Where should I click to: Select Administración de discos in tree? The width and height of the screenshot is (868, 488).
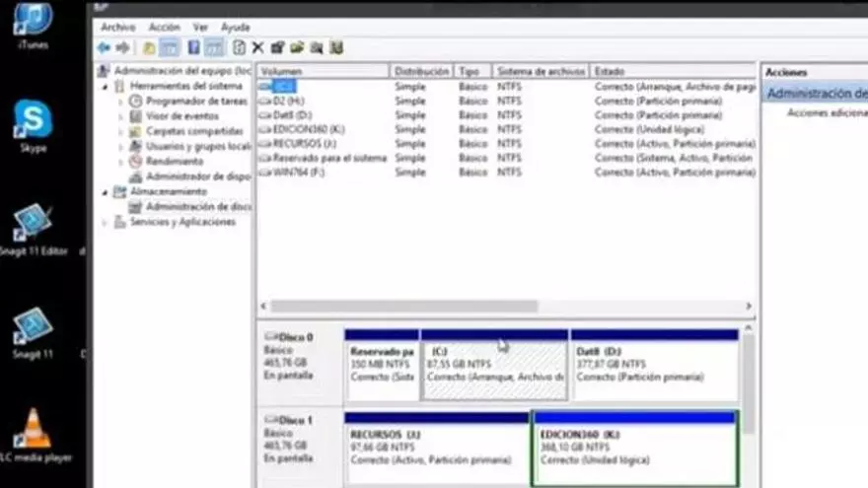click(x=197, y=207)
